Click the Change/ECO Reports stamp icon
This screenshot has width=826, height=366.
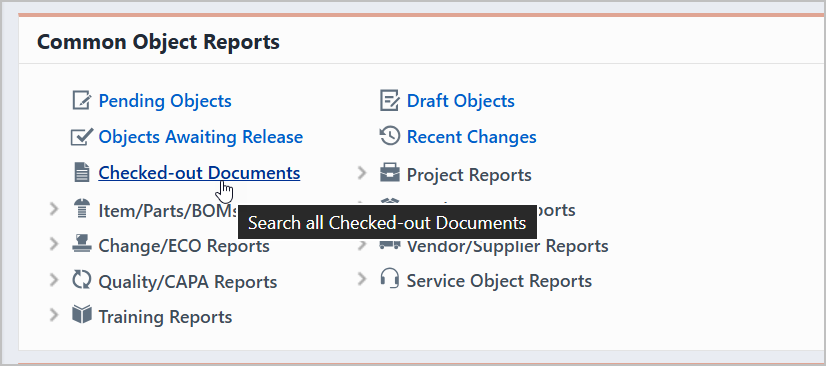click(81, 244)
